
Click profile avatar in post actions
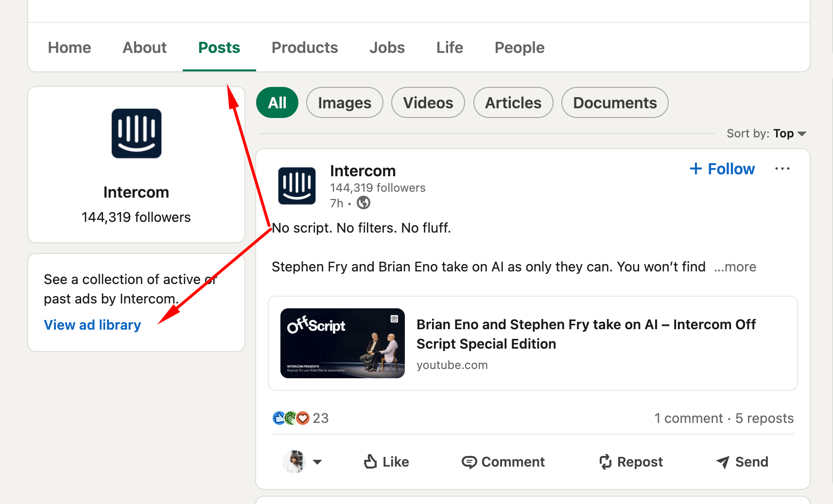(x=294, y=462)
